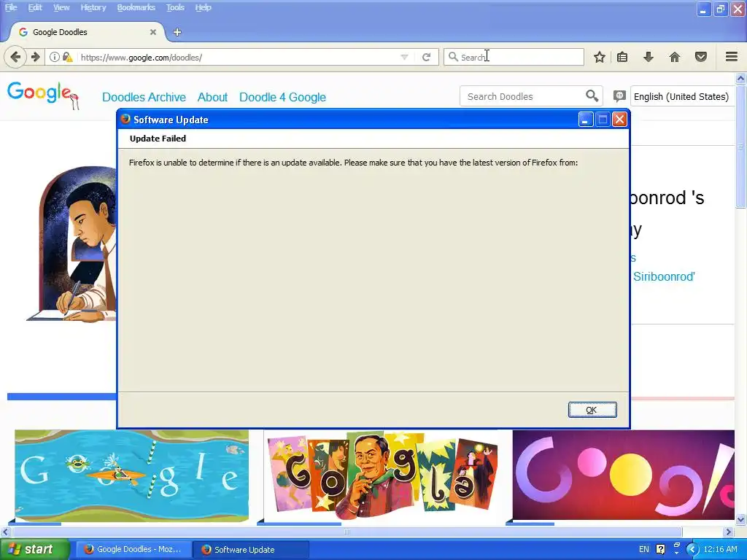Open the canoe slalom doodle thumbnail
Viewport: 747px width, 560px height.
[x=131, y=475]
